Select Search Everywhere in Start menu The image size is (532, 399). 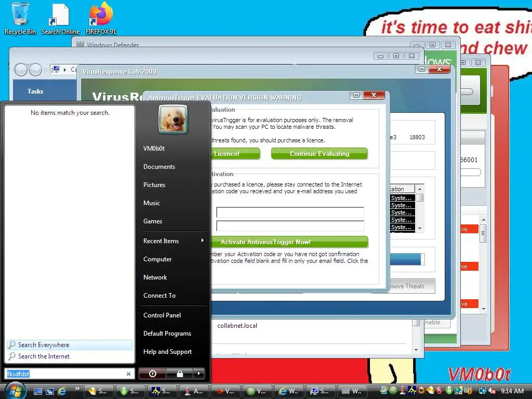pyautogui.click(x=70, y=345)
